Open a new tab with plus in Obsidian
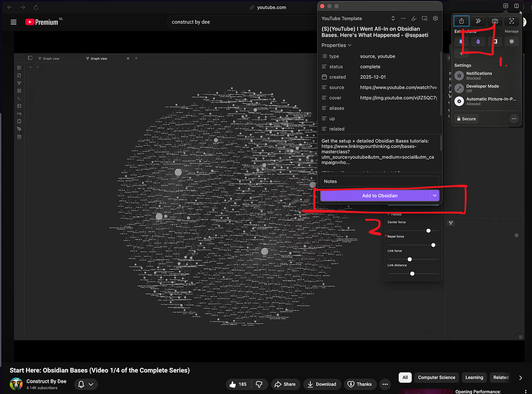Screen dimensions: 532x394 coord(136,58)
